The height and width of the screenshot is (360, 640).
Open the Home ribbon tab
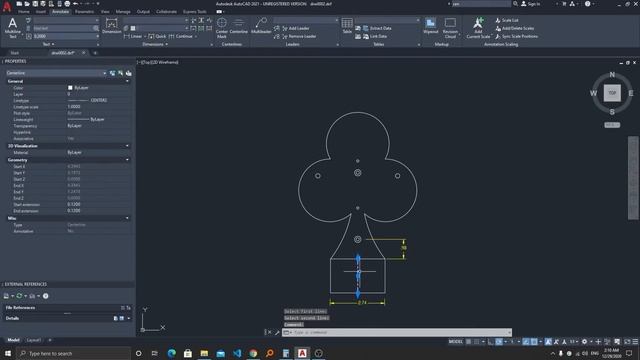click(x=24, y=12)
